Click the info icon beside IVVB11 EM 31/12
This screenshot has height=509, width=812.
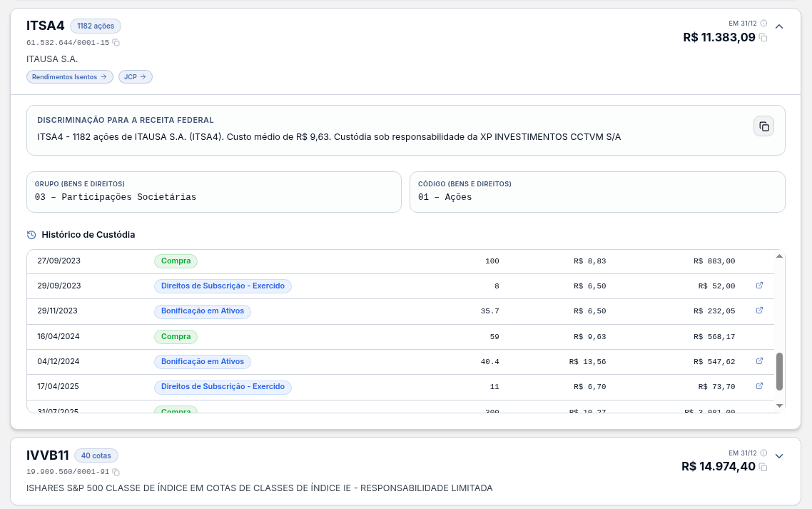pyautogui.click(x=763, y=453)
